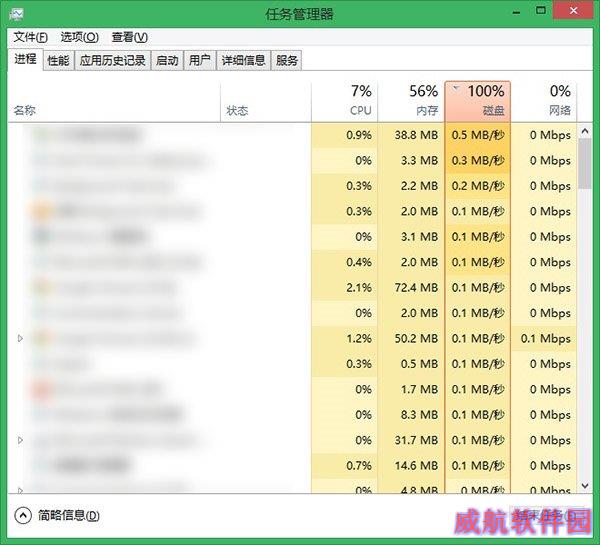Select the 进程 tab
The image size is (600, 545).
[x=25, y=59]
